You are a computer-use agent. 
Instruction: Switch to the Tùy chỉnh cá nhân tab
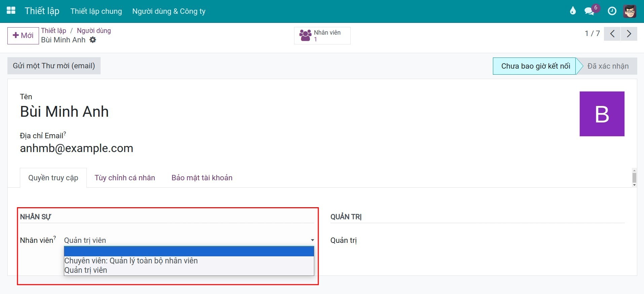[x=125, y=178]
